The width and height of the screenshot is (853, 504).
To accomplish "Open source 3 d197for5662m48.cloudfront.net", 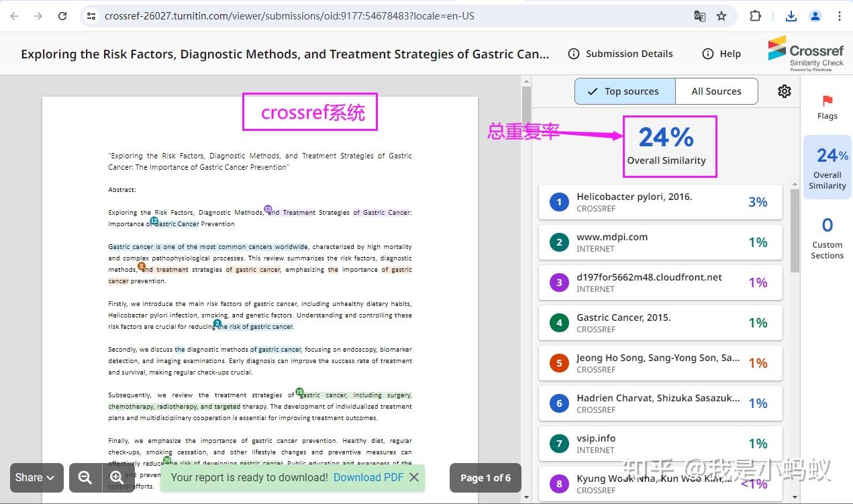I will [x=660, y=283].
